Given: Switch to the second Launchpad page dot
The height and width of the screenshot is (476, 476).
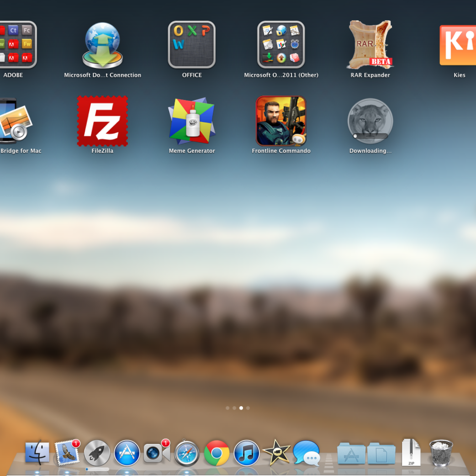Looking at the screenshot, I should (x=235, y=408).
